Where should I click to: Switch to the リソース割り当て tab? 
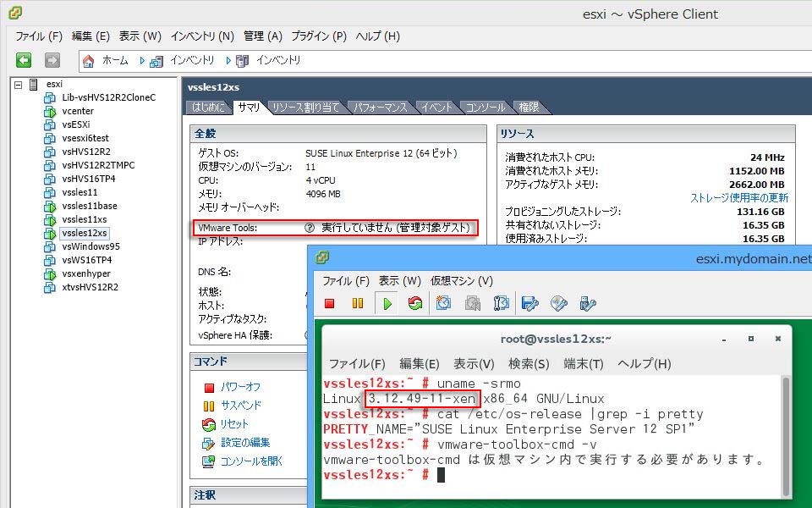click(x=305, y=108)
